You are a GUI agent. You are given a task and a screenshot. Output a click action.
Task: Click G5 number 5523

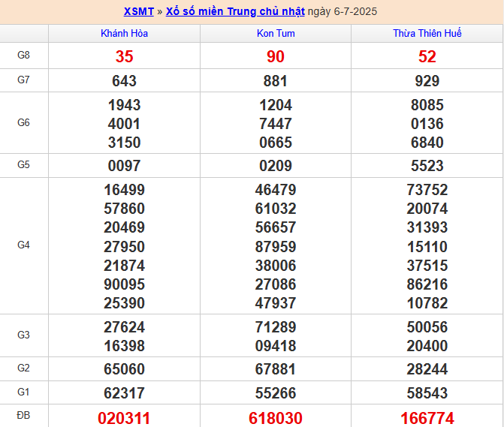pos(427,166)
